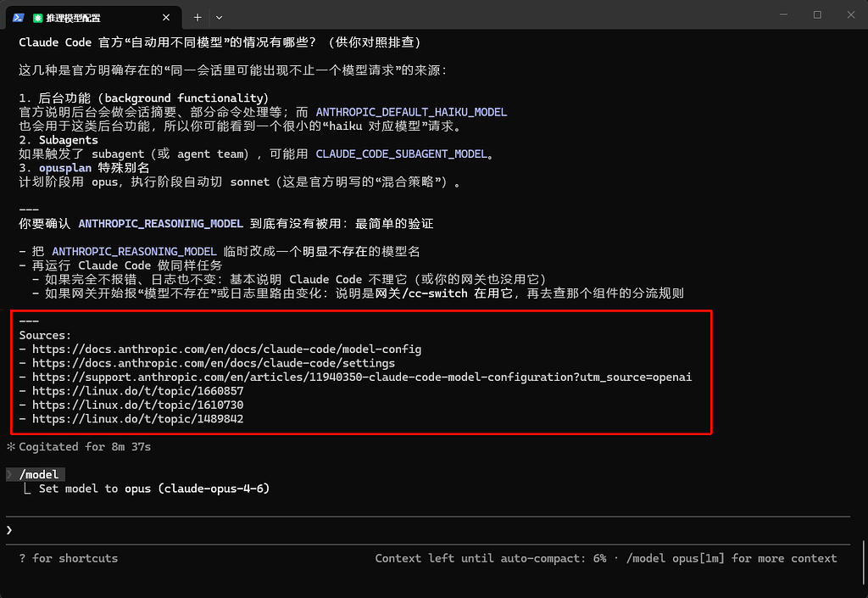
Task: Minimize the terminal window
Action: tap(783, 15)
